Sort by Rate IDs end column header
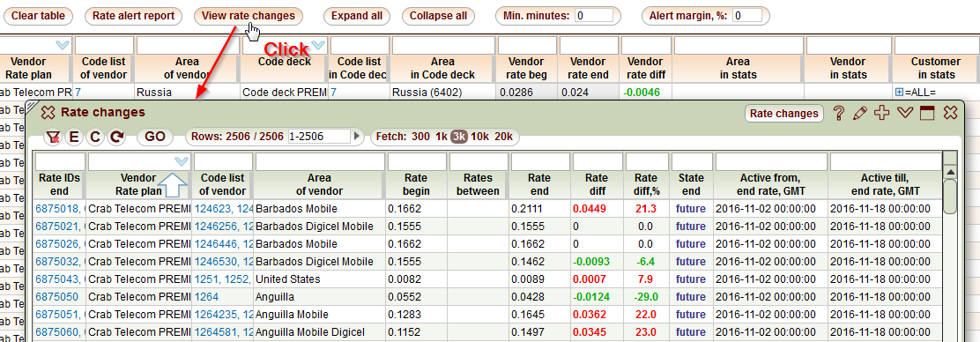Viewport: 980px width, 342px height. point(59,184)
